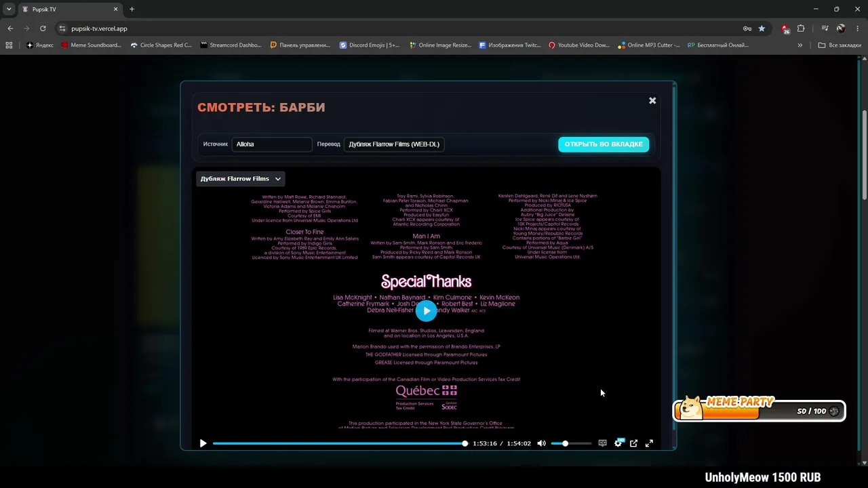Viewport: 868px width, 488px height.
Task: Toggle closed captions in the player
Action: [602, 443]
